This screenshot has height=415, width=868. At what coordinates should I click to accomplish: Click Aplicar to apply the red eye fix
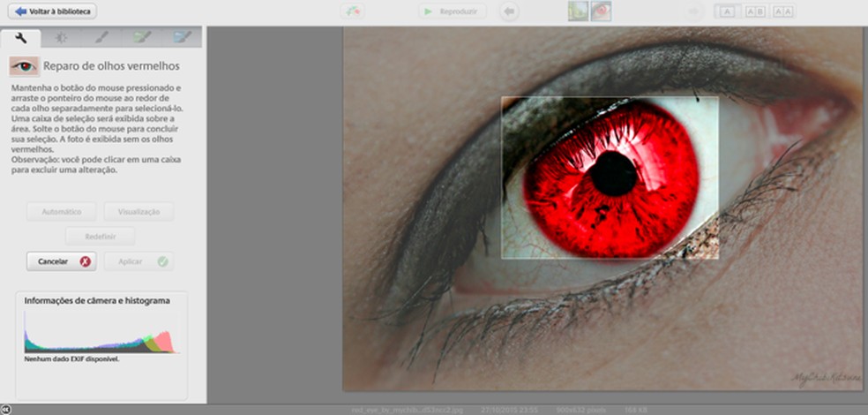point(139,261)
